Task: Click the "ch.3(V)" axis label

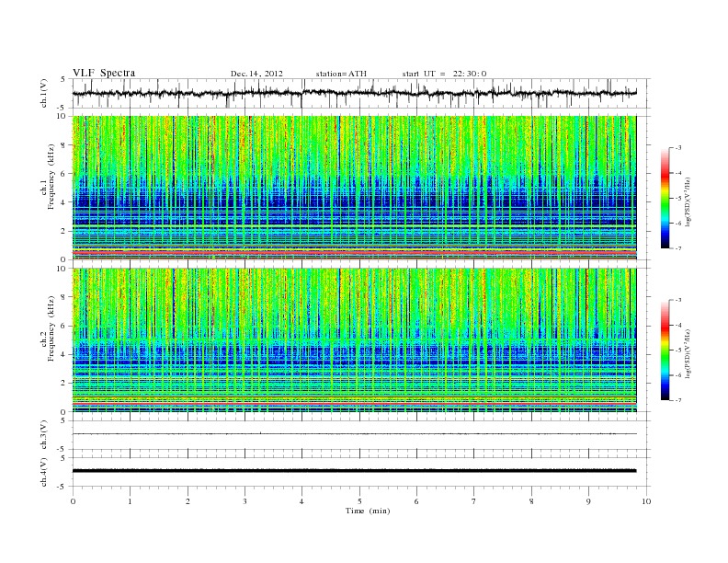Action: pyautogui.click(x=44, y=435)
